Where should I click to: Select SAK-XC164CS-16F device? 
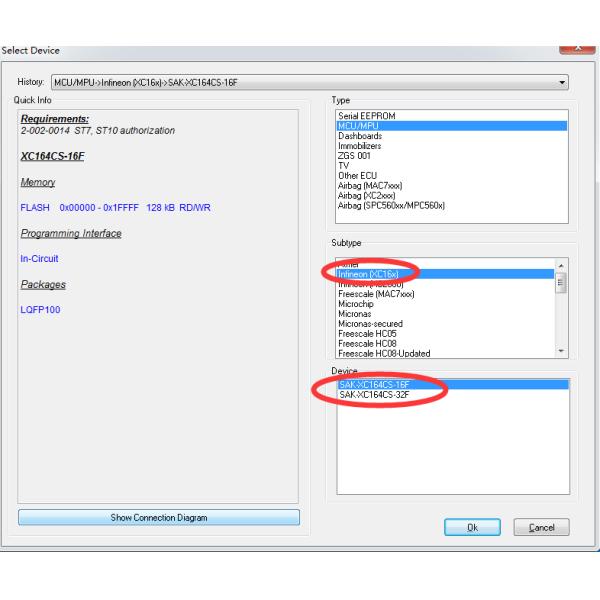tap(374, 384)
